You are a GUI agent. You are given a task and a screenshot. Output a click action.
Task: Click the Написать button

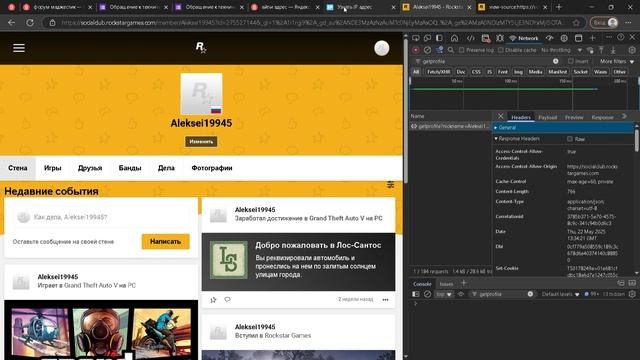165,242
